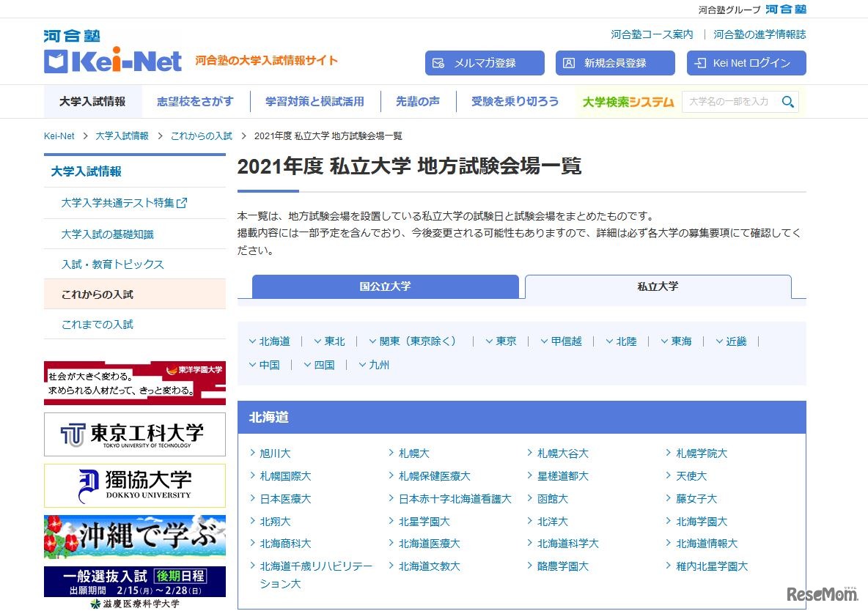Open the 学習対策と模試活用 menu

pos(315,102)
